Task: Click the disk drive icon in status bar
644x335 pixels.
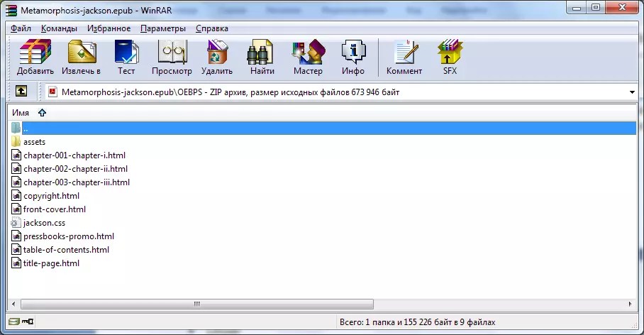Action: click(14, 322)
